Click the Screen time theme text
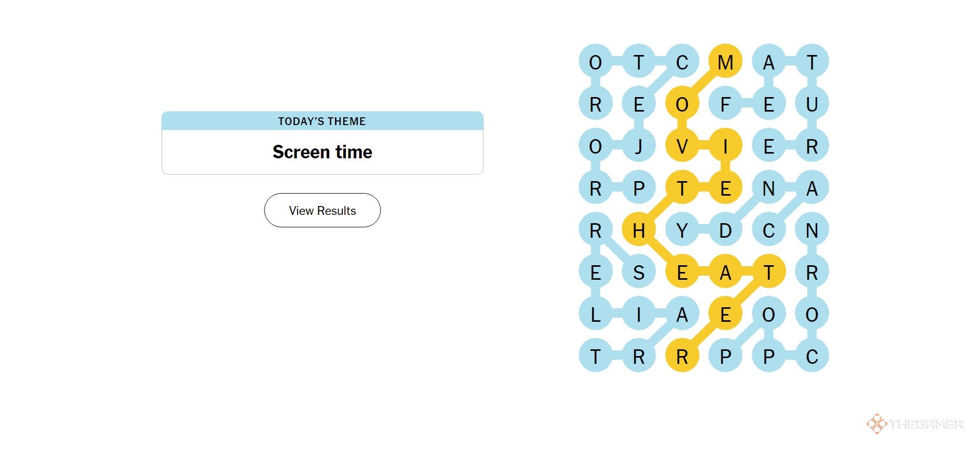Viewport: 980px width, 450px height. (322, 152)
